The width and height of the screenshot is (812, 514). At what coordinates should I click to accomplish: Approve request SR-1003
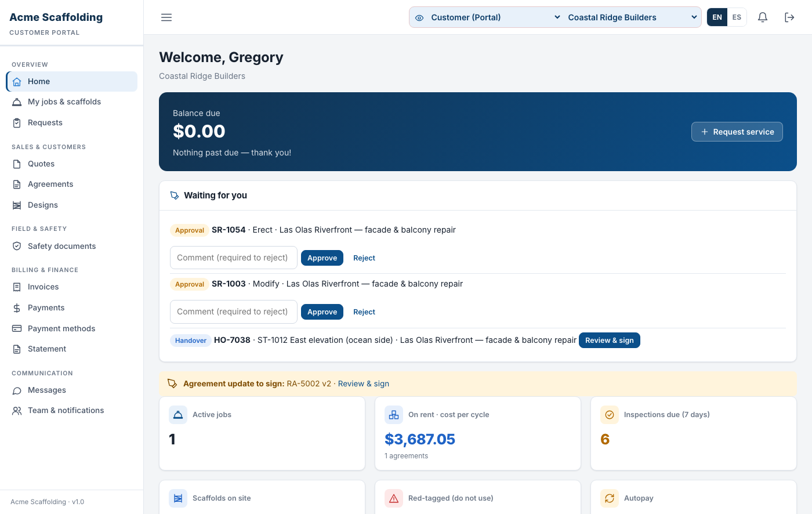tap(322, 312)
